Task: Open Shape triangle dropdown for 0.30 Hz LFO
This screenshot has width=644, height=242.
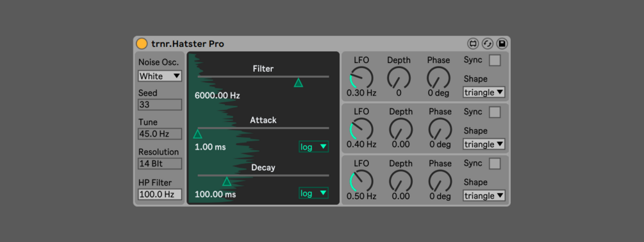Action: point(484,92)
